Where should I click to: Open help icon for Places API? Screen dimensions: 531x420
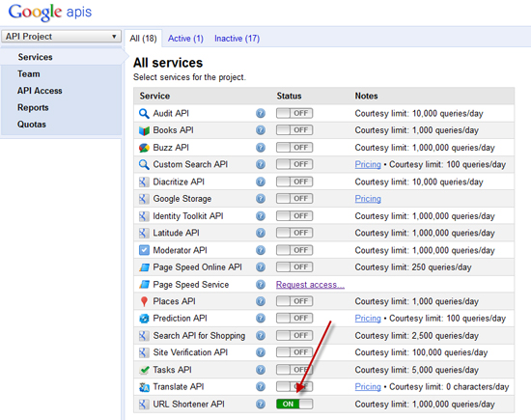coord(261,301)
